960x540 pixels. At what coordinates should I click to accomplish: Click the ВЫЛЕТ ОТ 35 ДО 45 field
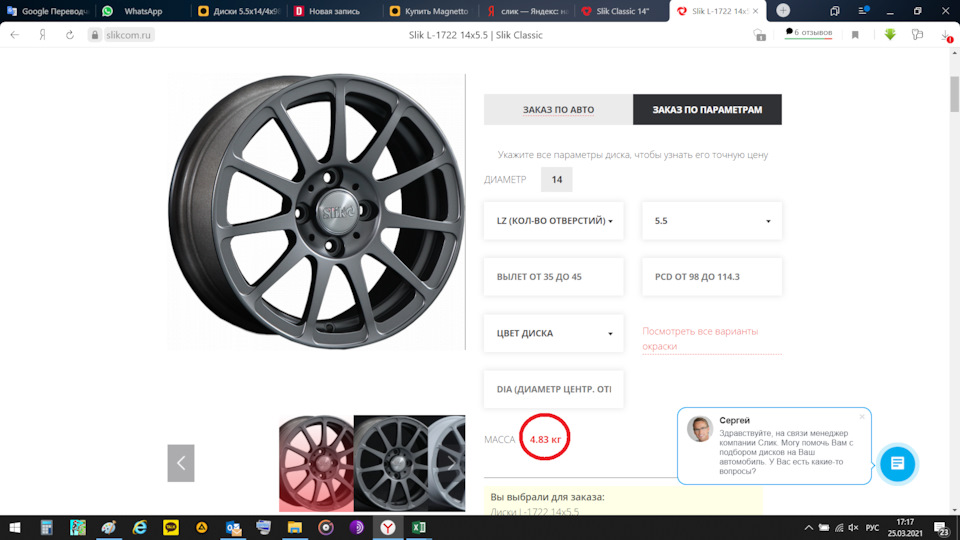coord(553,277)
